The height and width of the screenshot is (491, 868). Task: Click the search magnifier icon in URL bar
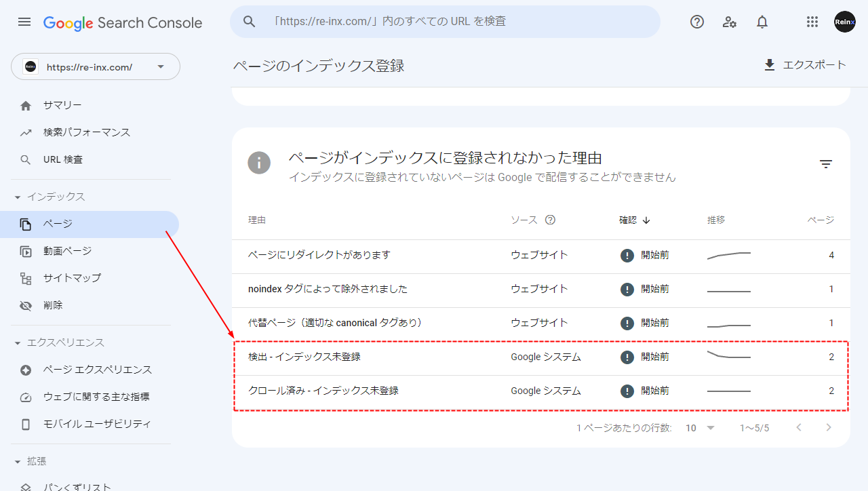(x=250, y=22)
